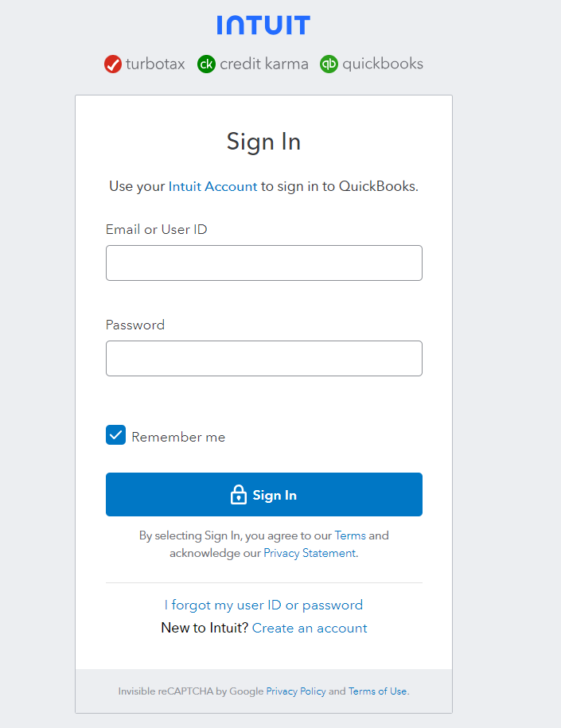
Task: Click the green QuickBooks qb icon
Action: coord(329,64)
